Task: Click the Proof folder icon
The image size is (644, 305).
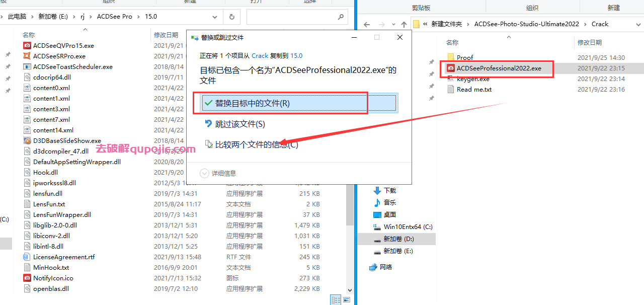Action: pos(451,57)
